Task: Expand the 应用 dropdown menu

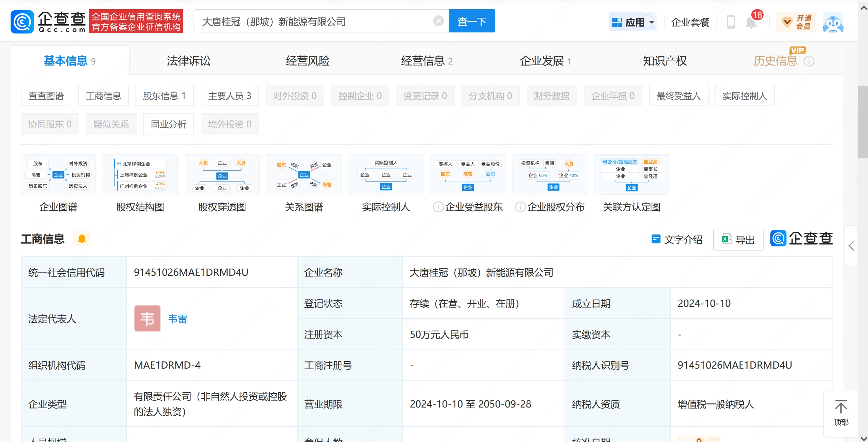Action: [633, 22]
